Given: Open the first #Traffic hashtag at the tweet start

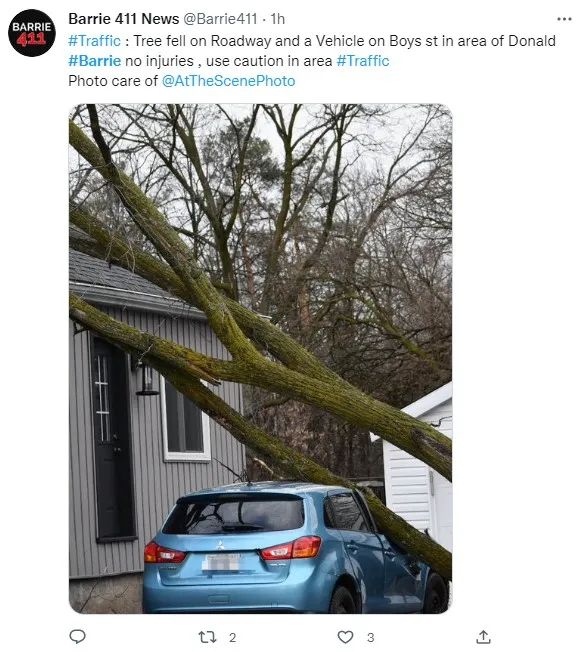Looking at the screenshot, I should click(94, 41).
